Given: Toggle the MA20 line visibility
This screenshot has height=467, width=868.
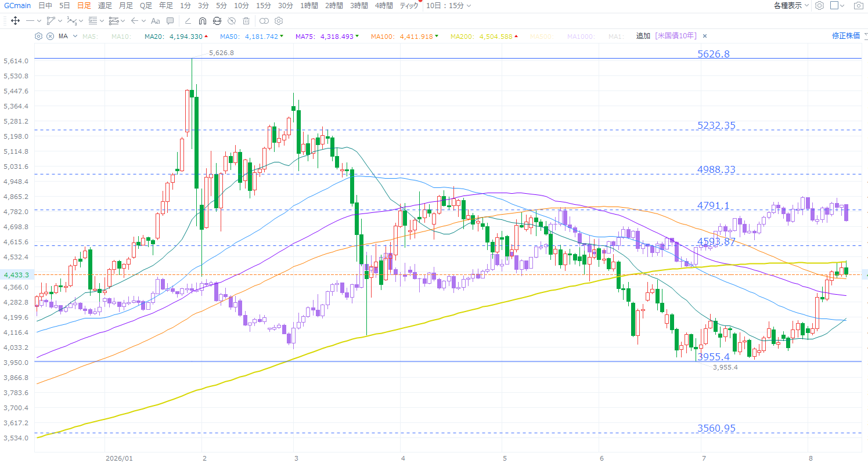Looking at the screenshot, I should [x=177, y=36].
